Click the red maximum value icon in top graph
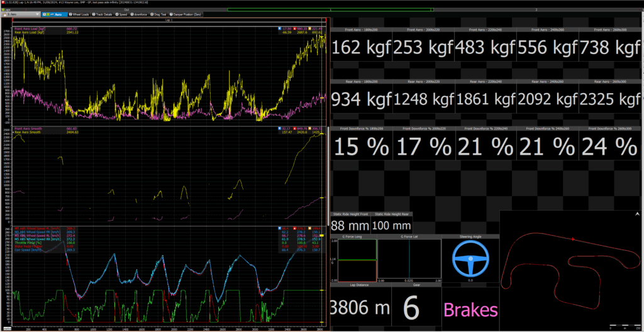 point(294,28)
